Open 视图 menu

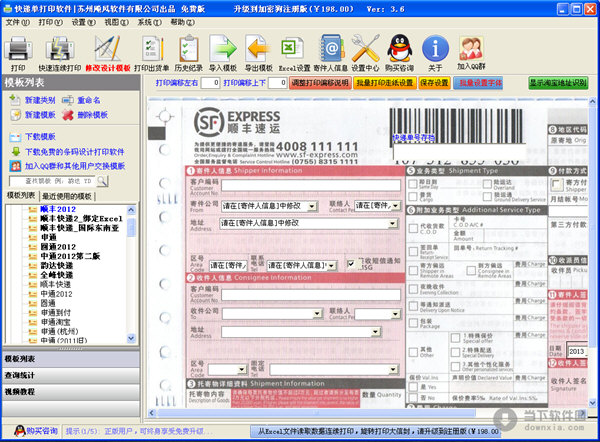point(116,23)
